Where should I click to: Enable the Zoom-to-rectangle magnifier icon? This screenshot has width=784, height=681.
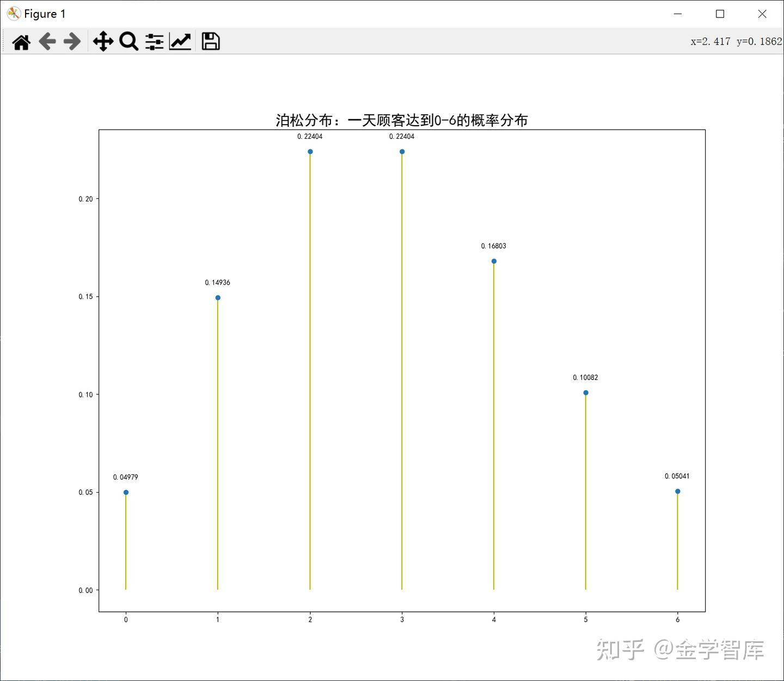tap(128, 41)
